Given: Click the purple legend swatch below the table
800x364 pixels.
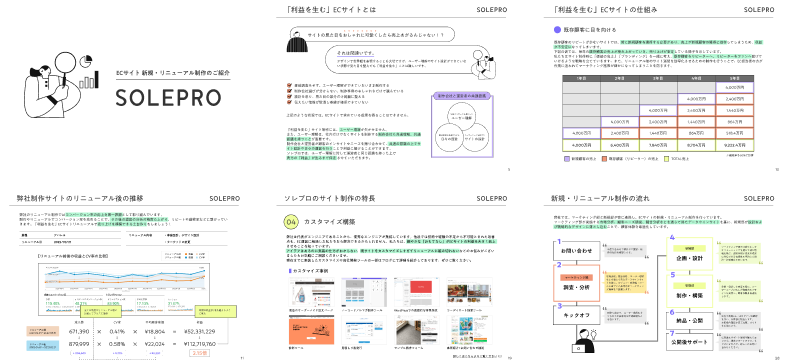Looking at the screenshot, I should coord(566,159).
